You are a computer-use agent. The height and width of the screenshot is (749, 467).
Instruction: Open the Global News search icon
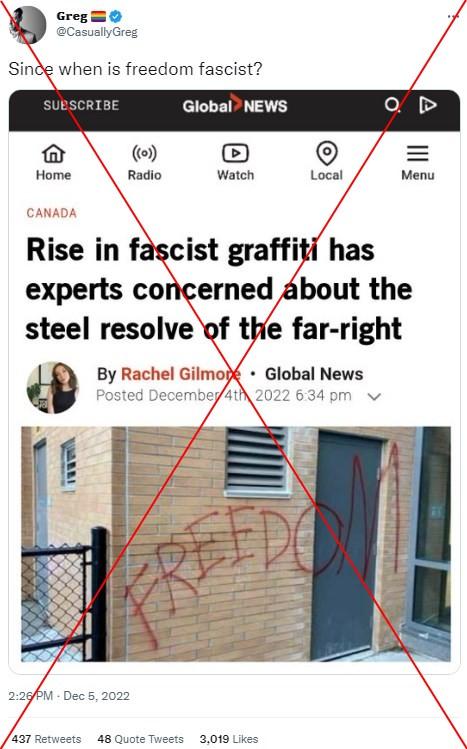pos(393,105)
